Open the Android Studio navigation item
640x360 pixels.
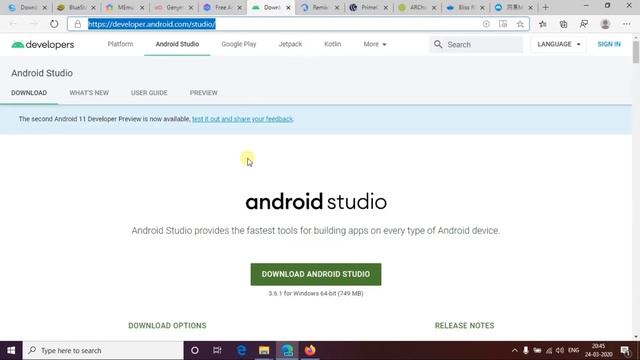click(x=177, y=44)
